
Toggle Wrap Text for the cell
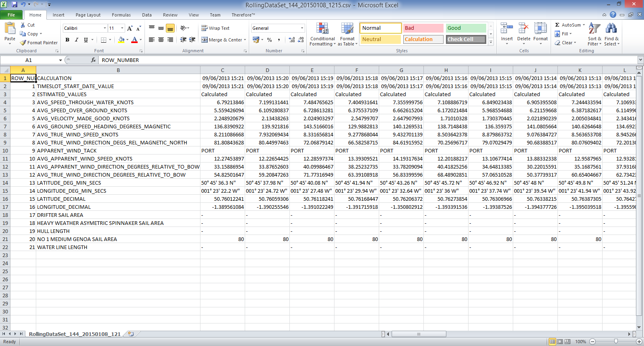tap(215, 28)
